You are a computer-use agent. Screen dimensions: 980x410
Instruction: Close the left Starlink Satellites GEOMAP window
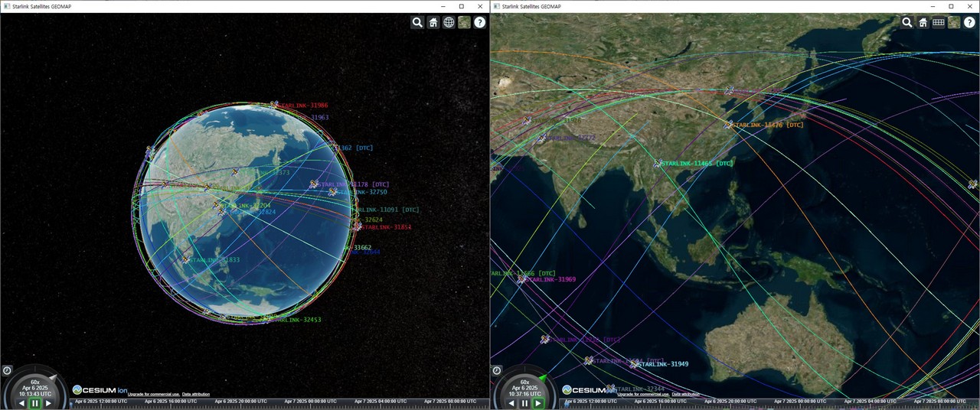481,6
